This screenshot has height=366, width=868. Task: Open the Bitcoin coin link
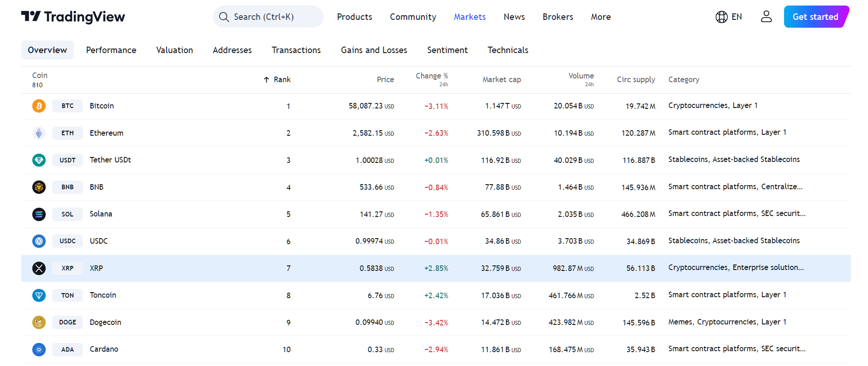coord(101,106)
